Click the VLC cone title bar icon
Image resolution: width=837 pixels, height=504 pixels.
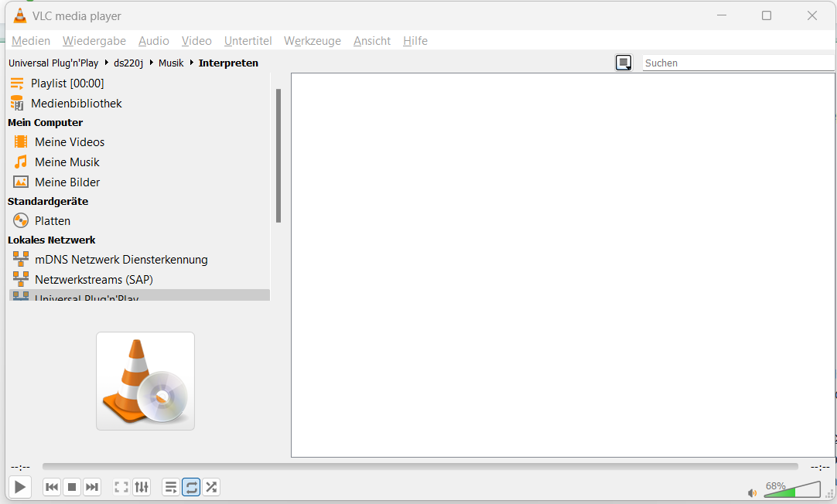coord(20,15)
